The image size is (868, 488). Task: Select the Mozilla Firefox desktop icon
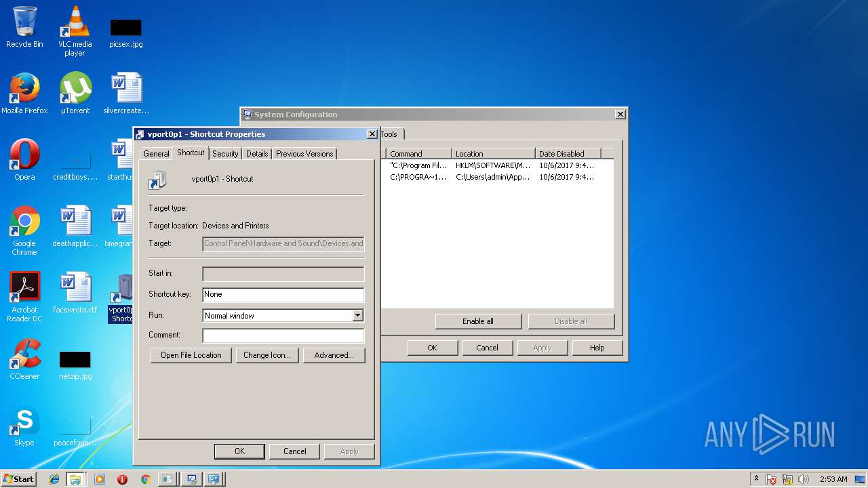[x=24, y=94]
